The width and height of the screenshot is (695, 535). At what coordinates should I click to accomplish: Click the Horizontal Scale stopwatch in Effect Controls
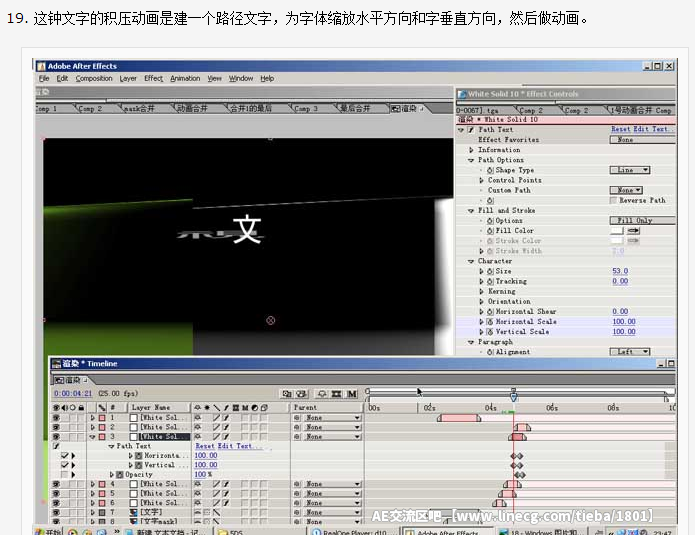pyautogui.click(x=490, y=322)
